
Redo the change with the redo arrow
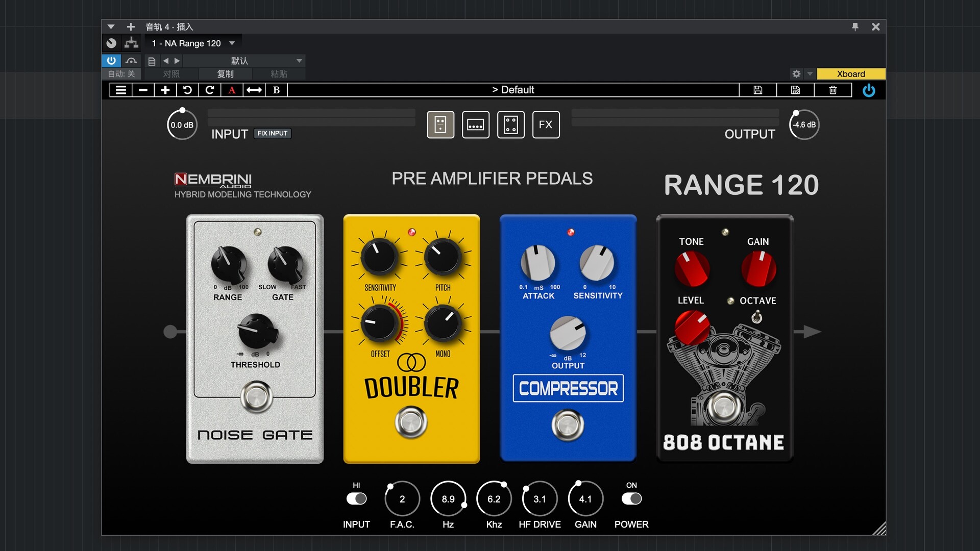(210, 90)
